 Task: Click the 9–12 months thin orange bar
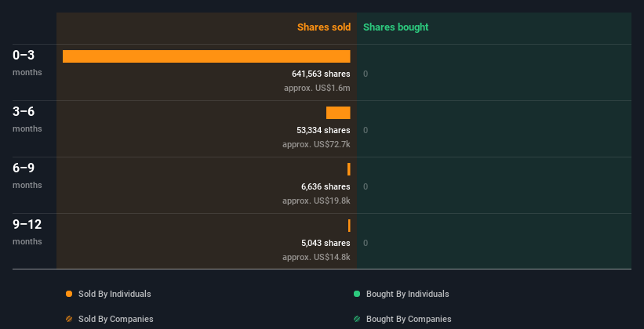click(x=349, y=226)
